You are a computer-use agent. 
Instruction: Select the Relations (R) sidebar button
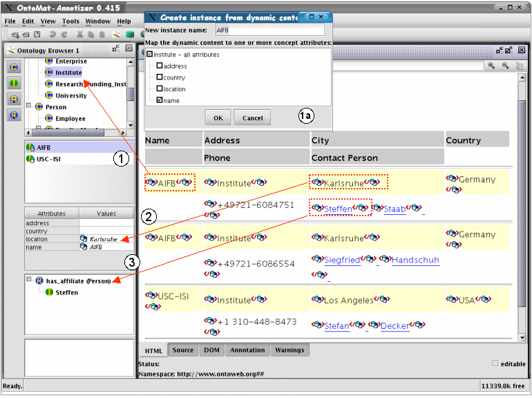[x=14, y=115]
